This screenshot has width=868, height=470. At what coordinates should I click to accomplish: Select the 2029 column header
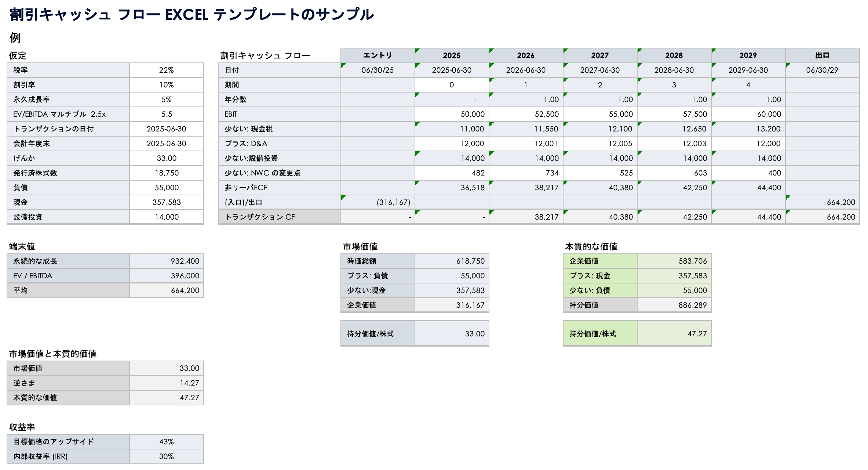tap(748, 55)
